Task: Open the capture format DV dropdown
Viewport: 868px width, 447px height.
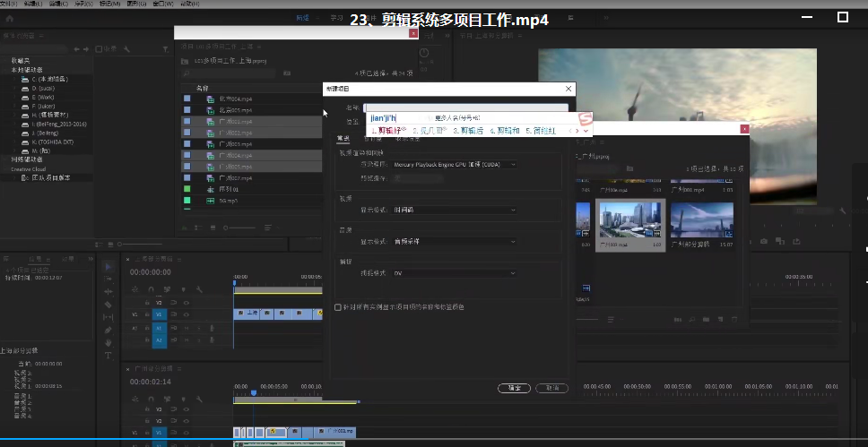Action: (455, 272)
